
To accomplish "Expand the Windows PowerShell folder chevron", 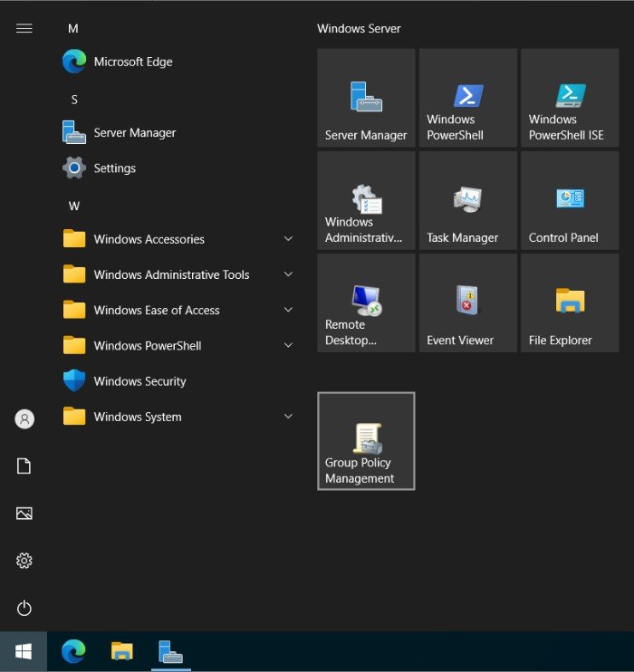I will click(x=289, y=345).
